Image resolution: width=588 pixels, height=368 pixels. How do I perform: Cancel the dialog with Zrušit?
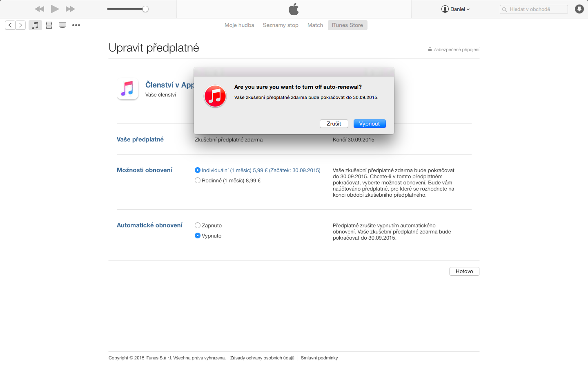point(334,123)
